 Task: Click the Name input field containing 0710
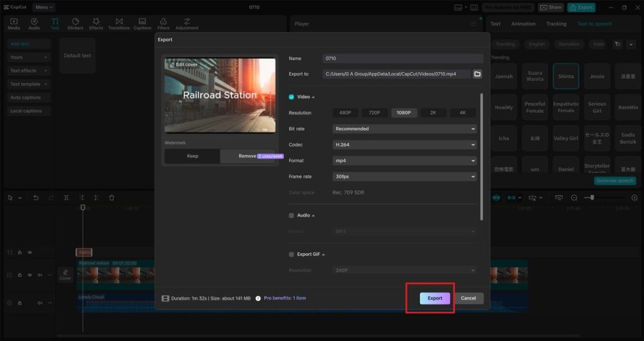[402, 58]
